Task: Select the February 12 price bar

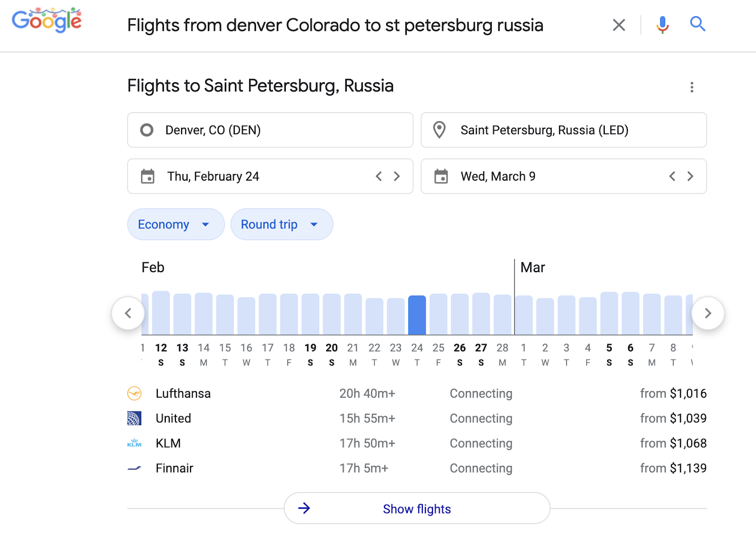Action: click(161, 313)
